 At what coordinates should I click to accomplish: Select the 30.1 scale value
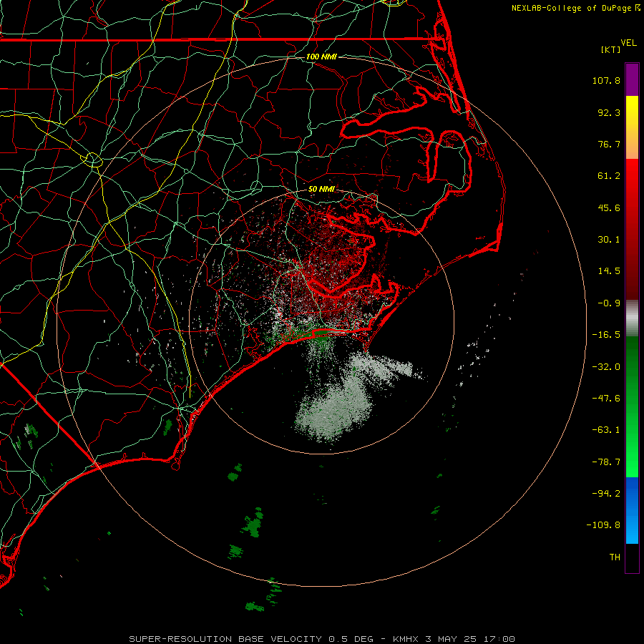609,240
